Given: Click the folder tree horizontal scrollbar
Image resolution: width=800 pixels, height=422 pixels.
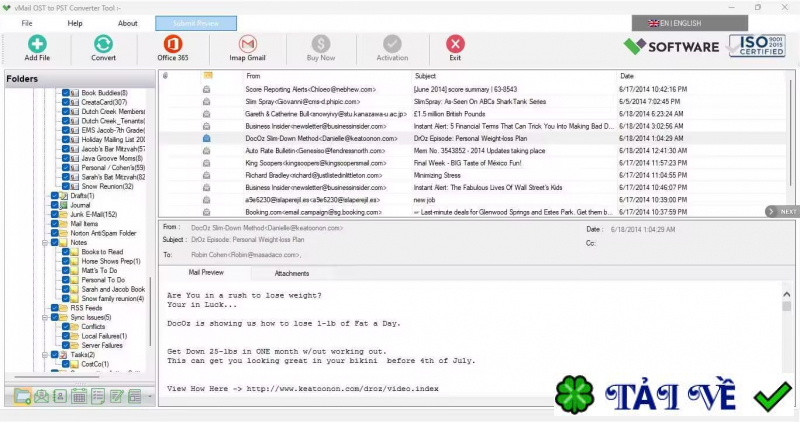Looking at the screenshot, I should pyautogui.click(x=57, y=377).
